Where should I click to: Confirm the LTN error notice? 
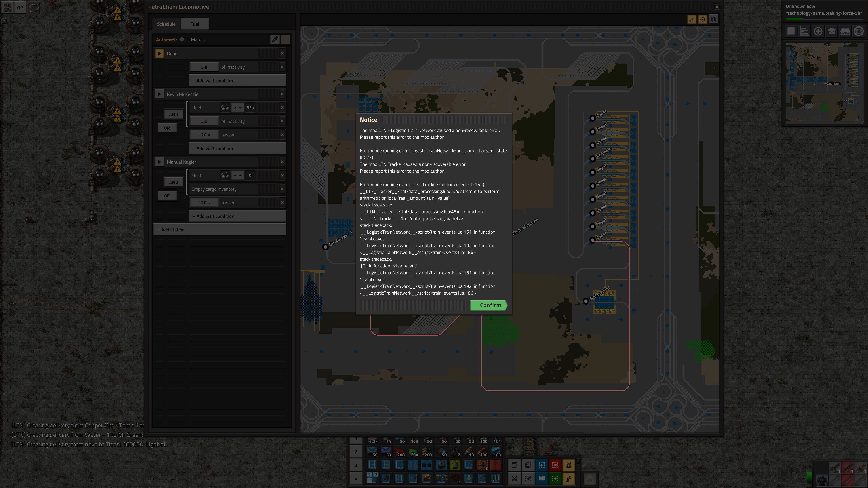click(489, 305)
